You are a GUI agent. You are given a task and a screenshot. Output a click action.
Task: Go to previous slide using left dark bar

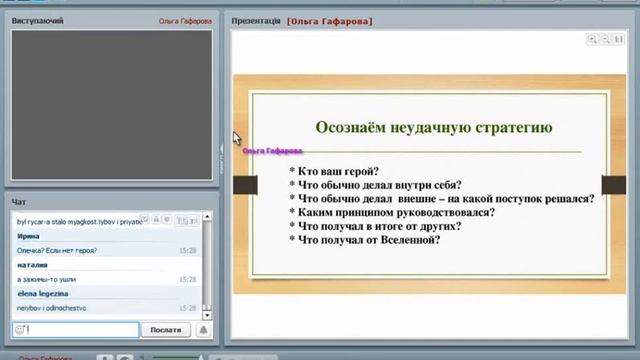pyautogui.click(x=245, y=185)
